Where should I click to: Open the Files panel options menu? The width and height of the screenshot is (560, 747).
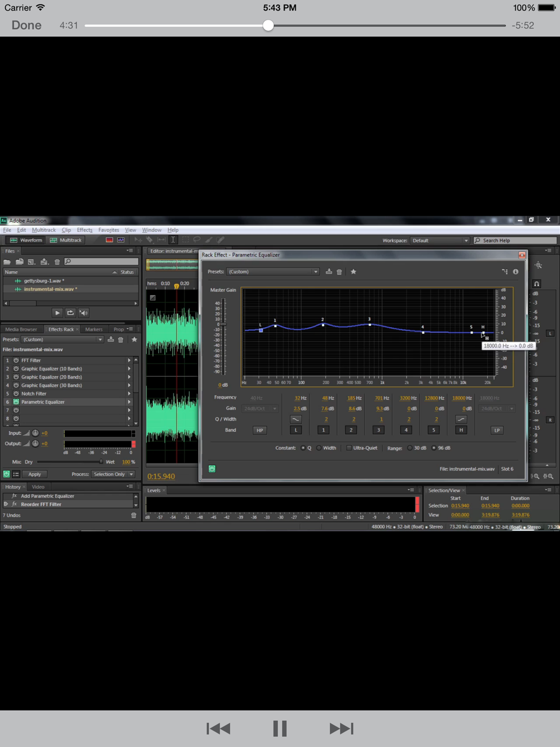coord(130,251)
